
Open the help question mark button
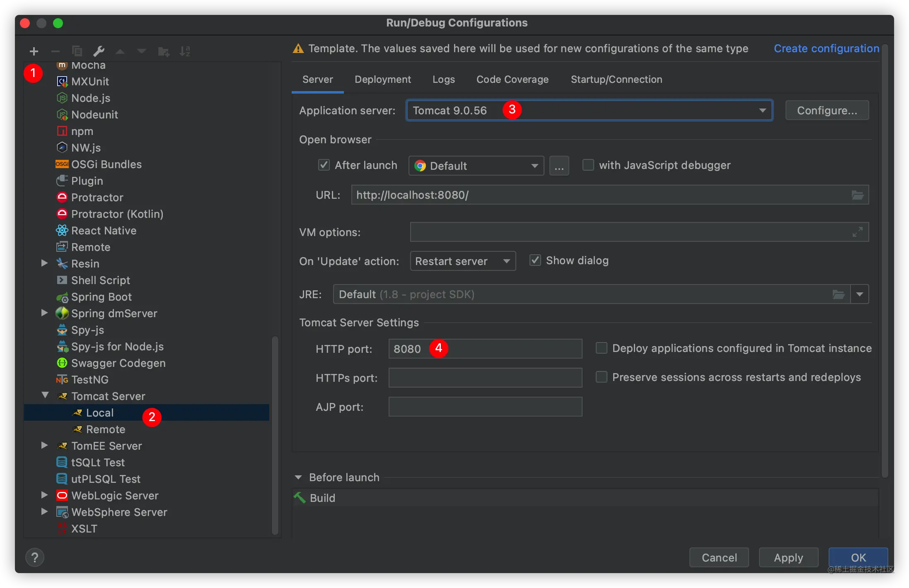click(35, 558)
